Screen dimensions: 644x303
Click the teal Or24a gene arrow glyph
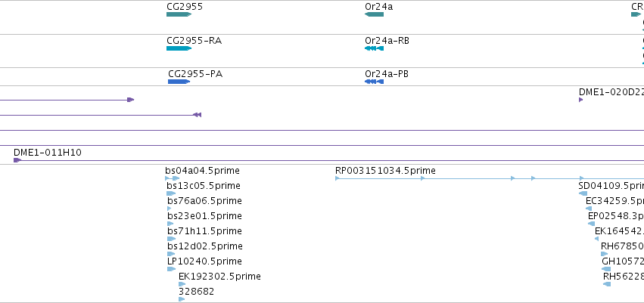374,14
